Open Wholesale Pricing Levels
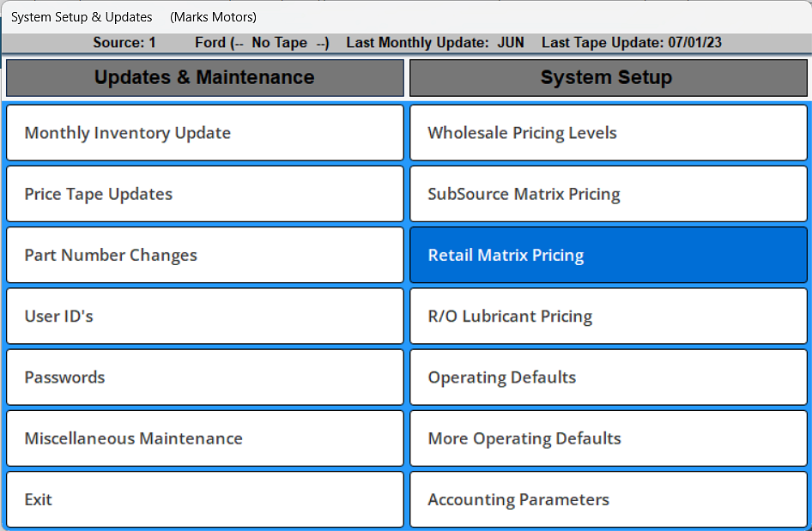The width and height of the screenshot is (812, 531). 608,132
